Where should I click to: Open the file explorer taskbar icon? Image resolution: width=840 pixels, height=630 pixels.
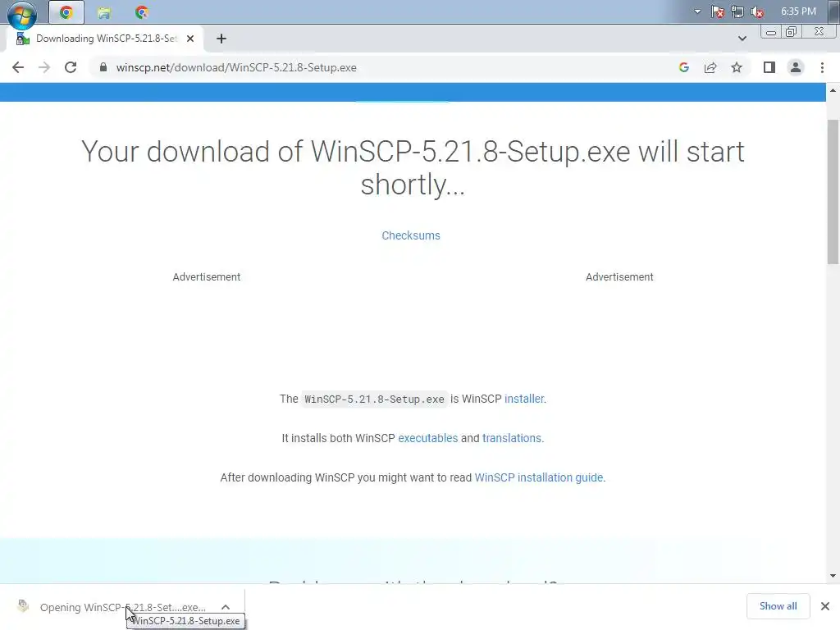(104, 12)
